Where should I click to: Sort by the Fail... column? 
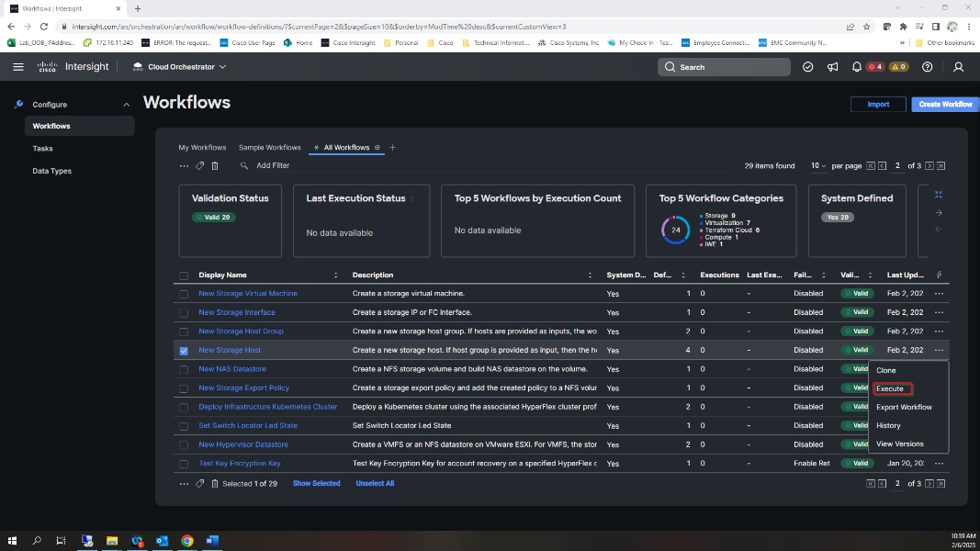coord(824,275)
